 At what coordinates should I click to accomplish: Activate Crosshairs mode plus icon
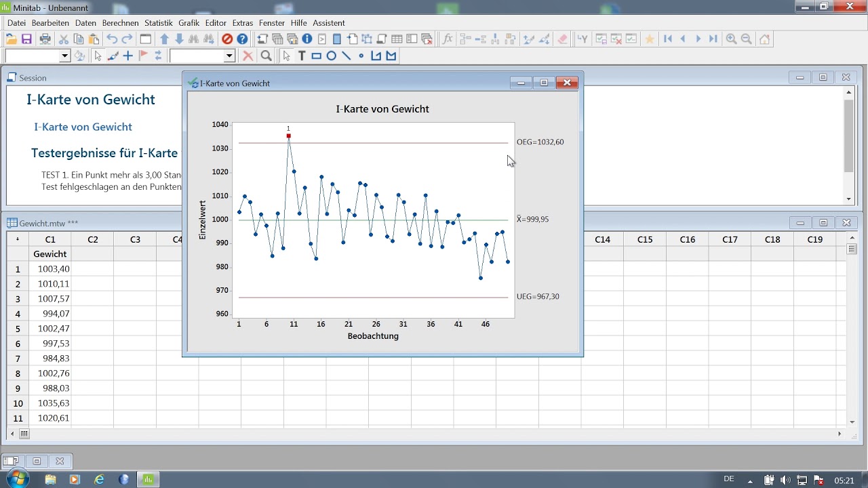click(x=127, y=56)
